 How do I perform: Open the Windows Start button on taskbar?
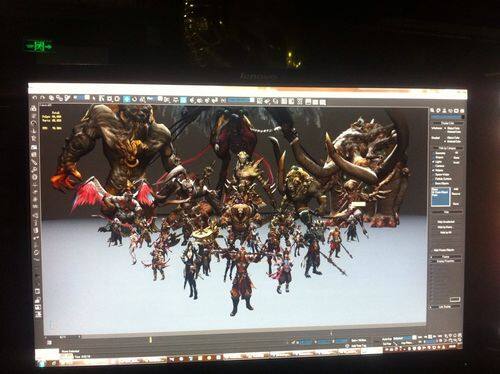[x=41, y=363]
